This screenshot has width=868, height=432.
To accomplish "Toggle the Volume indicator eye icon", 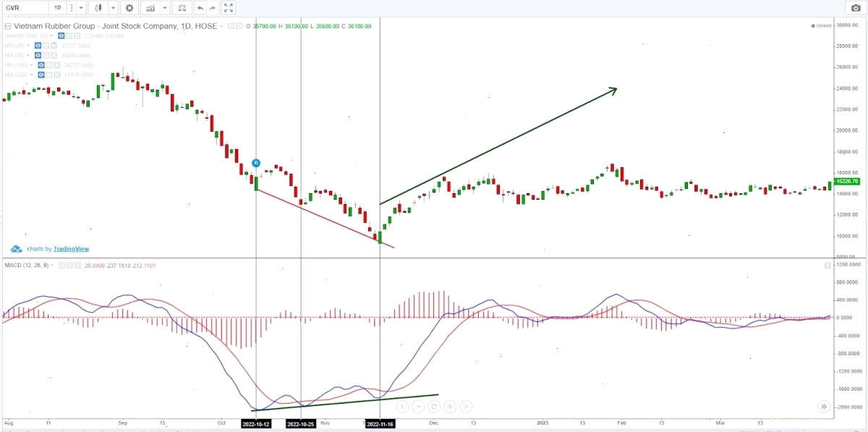I will pos(62,35).
